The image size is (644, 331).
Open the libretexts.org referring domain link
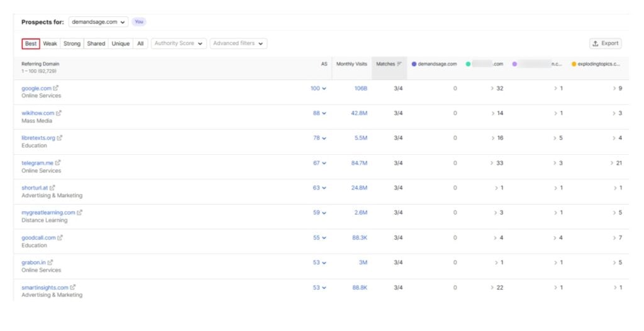[38, 138]
